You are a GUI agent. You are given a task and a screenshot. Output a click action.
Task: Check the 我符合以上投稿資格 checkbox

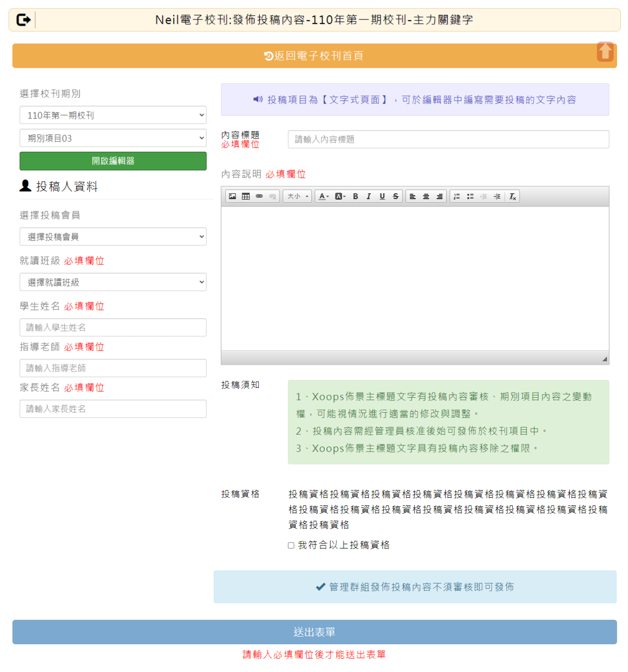click(x=291, y=545)
